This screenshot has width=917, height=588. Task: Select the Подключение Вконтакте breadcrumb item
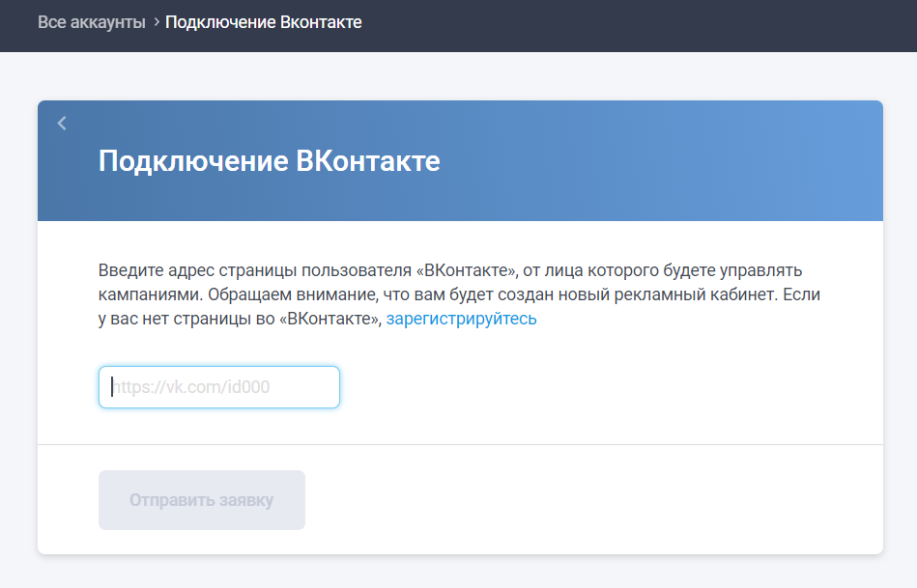click(x=263, y=22)
